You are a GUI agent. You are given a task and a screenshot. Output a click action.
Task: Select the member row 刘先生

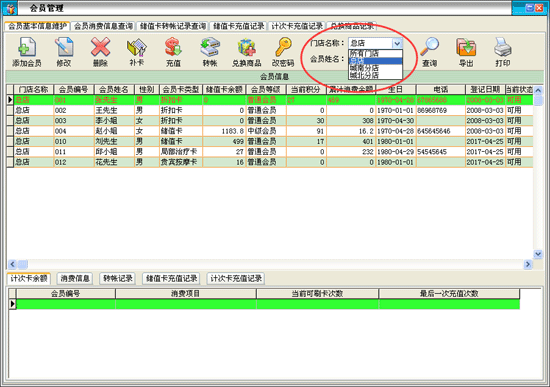(x=270, y=141)
